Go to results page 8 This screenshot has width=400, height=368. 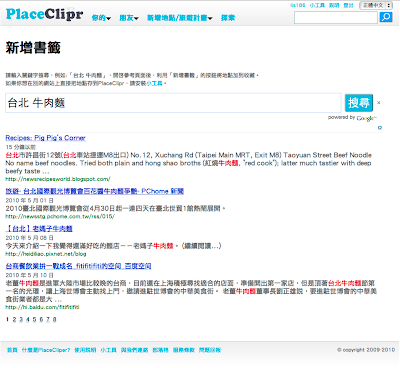pos(54,319)
